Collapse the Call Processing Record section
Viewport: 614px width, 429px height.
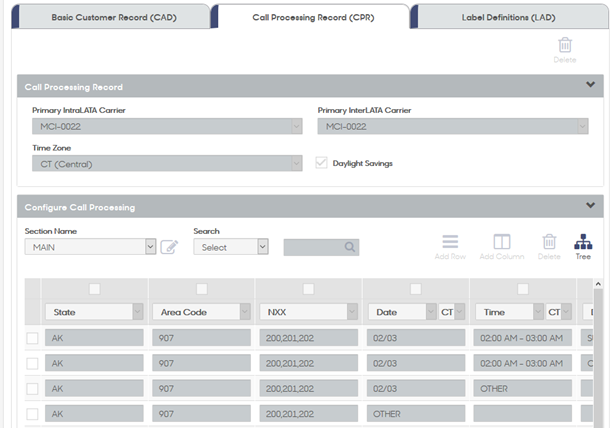coord(590,85)
